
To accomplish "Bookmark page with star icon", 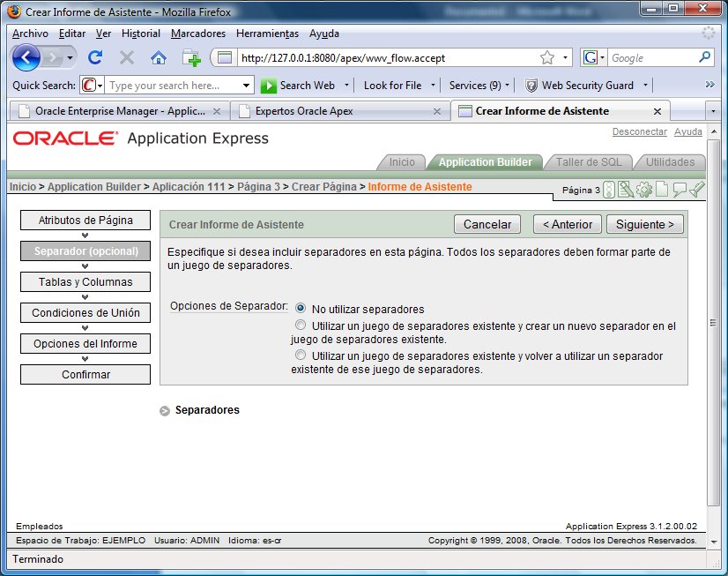I will (547, 57).
